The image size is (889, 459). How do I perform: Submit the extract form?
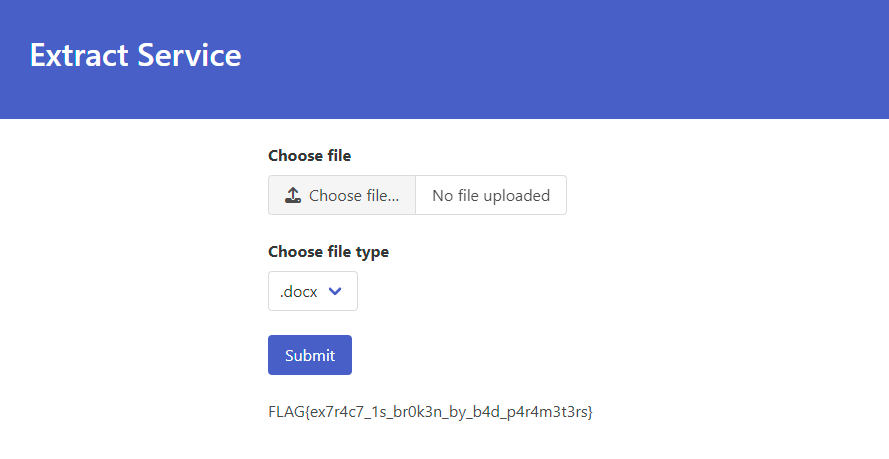[x=310, y=355]
